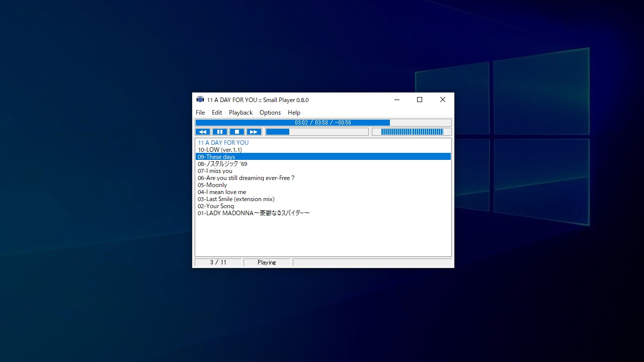Seek within the song position progress bar

[323, 123]
